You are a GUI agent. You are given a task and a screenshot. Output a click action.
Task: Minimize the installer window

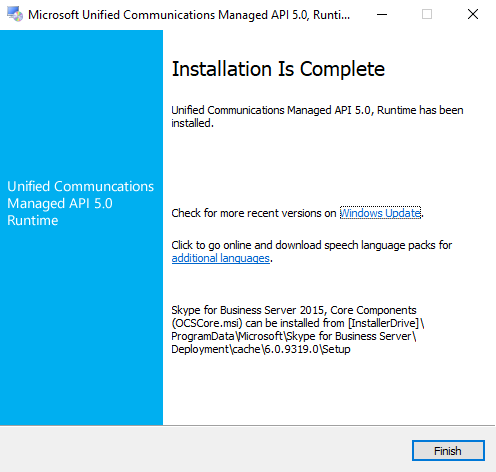click(x=382, y=14)
